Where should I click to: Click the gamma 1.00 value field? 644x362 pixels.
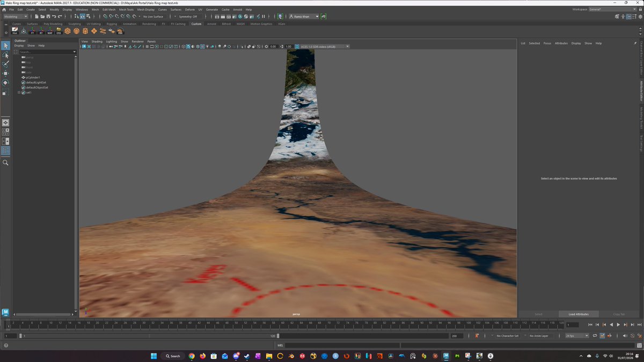click(x=289, y=47)
